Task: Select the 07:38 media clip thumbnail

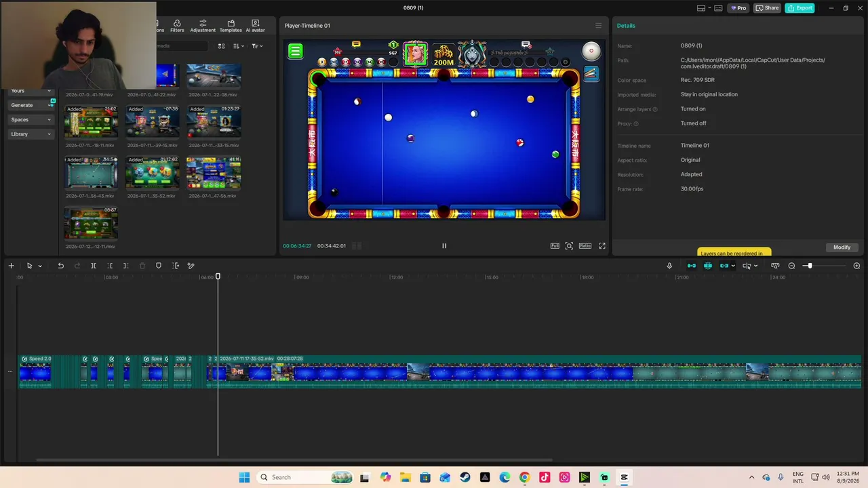Action: click(x=153, y=121)
